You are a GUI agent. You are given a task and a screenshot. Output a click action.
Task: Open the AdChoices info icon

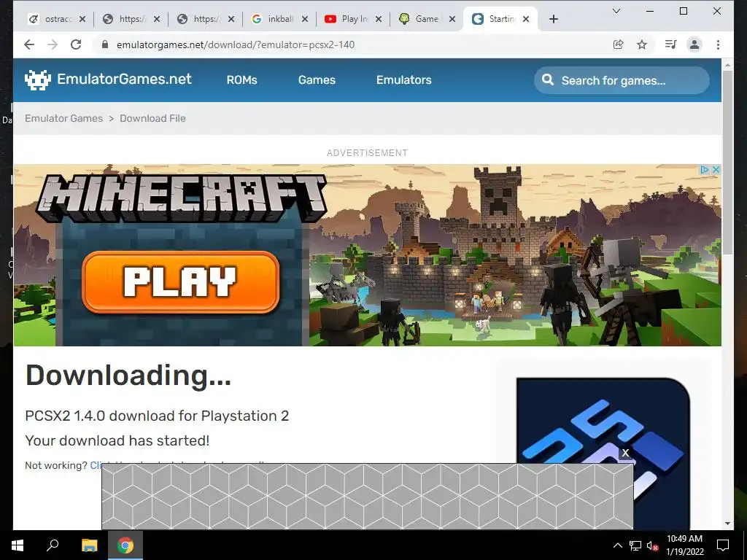(705, 169)
